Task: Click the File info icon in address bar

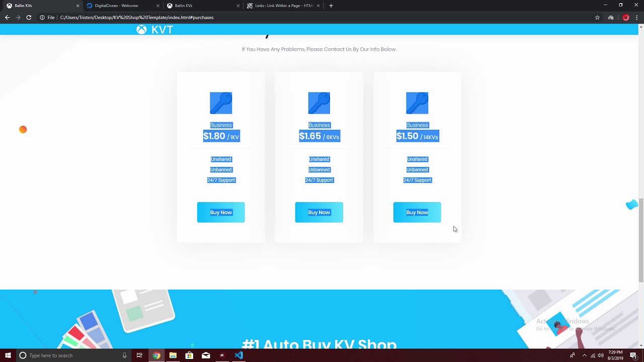Action: coord(42,17)
